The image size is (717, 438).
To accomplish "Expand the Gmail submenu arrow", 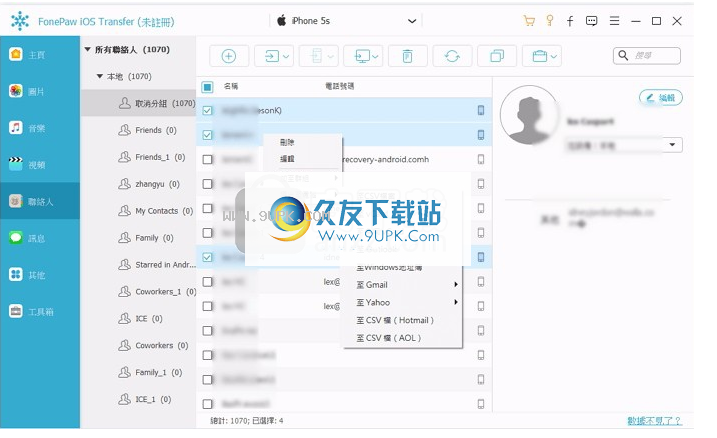I will click(455, 284).
